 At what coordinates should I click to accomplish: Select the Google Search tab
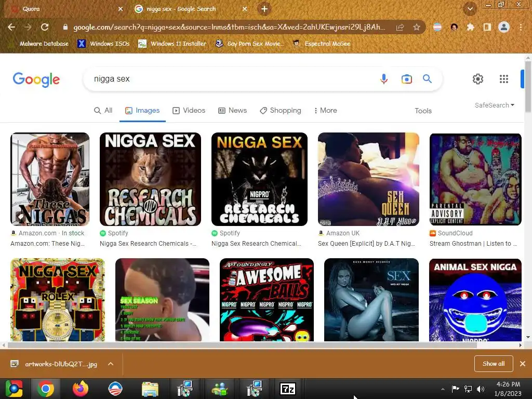tap(190, 9)
